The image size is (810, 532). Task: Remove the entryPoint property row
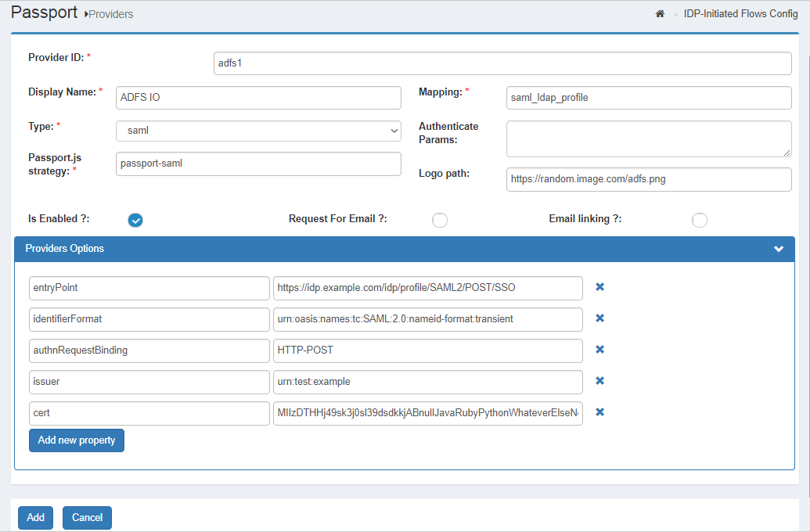pyautogui.click(x=599, y=287)
